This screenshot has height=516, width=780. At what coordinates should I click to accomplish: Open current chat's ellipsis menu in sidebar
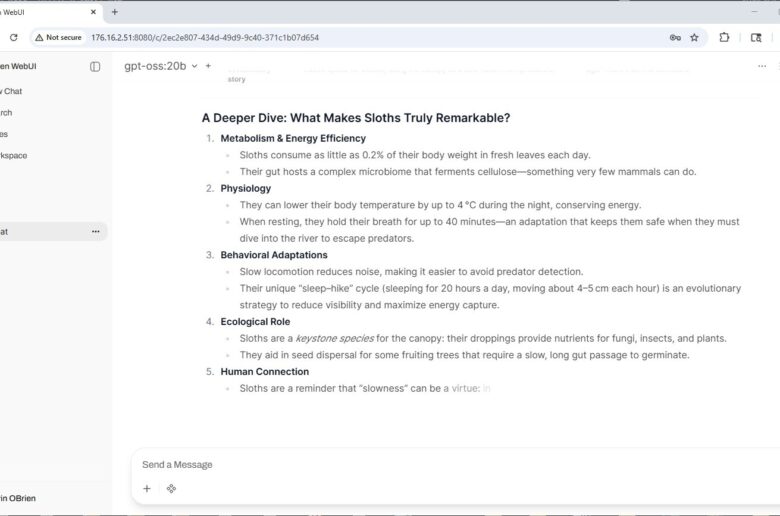coord(96,231)
